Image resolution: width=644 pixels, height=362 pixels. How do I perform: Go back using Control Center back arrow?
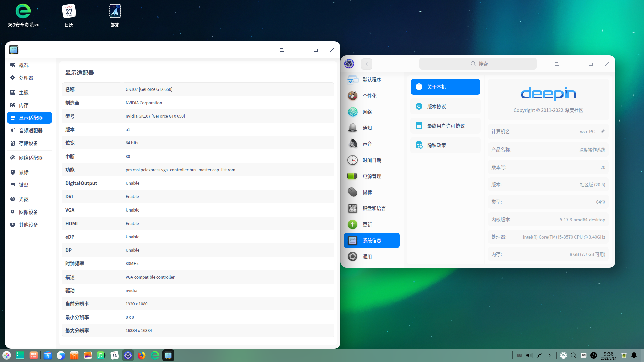tap(366, 64)
